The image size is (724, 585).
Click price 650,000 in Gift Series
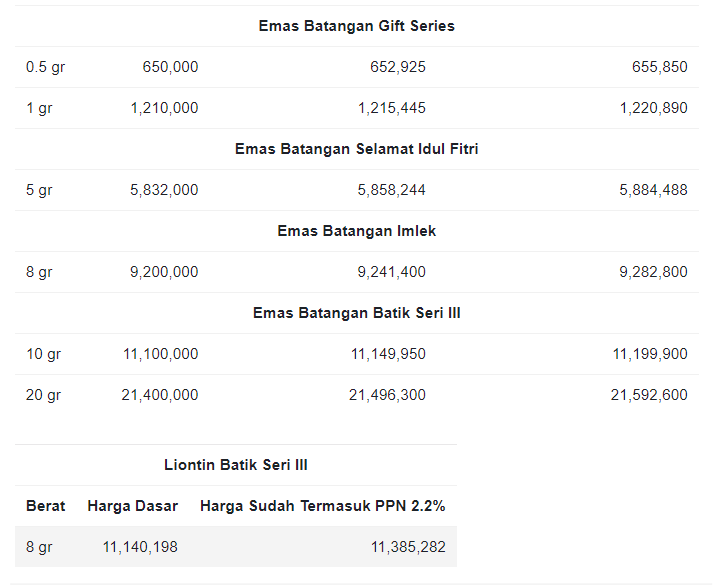(x=170, y=67)
